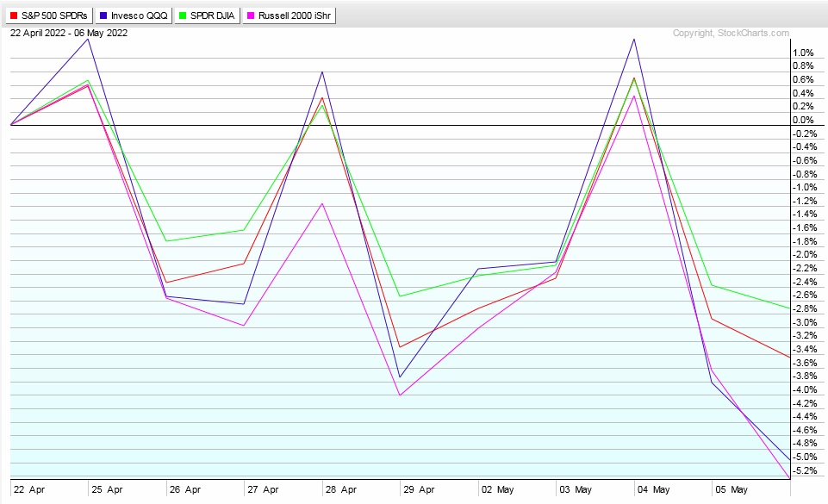Select the '29 Apr' date on the time axis
Image resolution: width=828 pixels, height=504 pixels.
[420, 489]
